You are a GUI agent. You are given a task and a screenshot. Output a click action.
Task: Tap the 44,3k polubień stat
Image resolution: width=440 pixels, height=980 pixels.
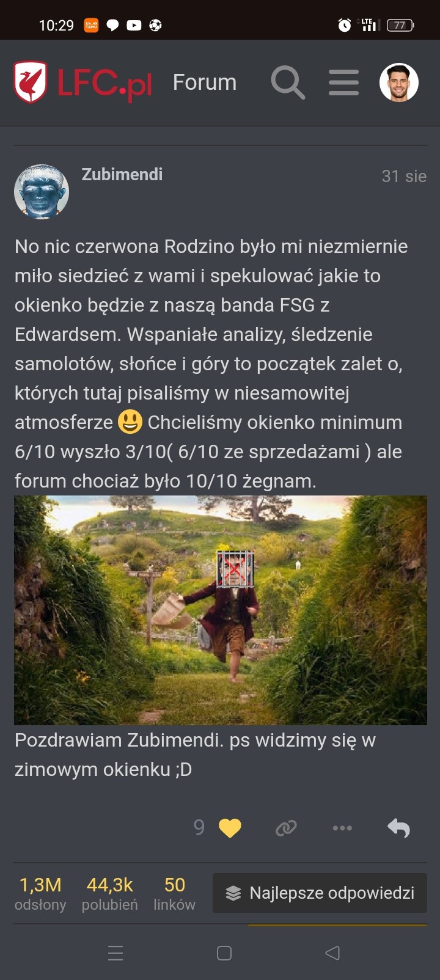110,893
